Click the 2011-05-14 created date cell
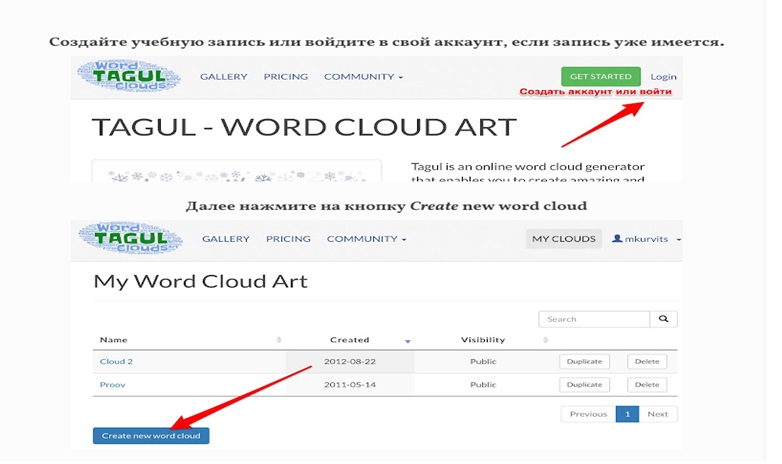 350,385
